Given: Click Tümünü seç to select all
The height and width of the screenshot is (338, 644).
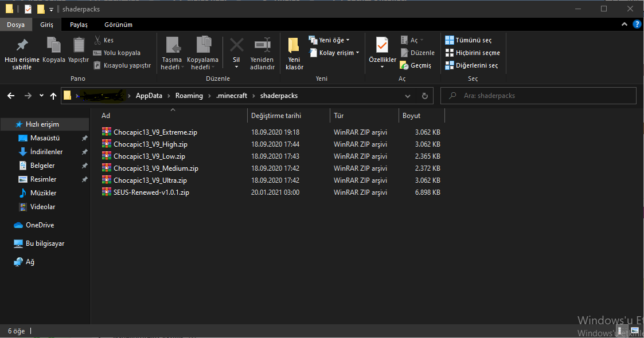Looking at the screenshot, I should click(x=468, y=40).
